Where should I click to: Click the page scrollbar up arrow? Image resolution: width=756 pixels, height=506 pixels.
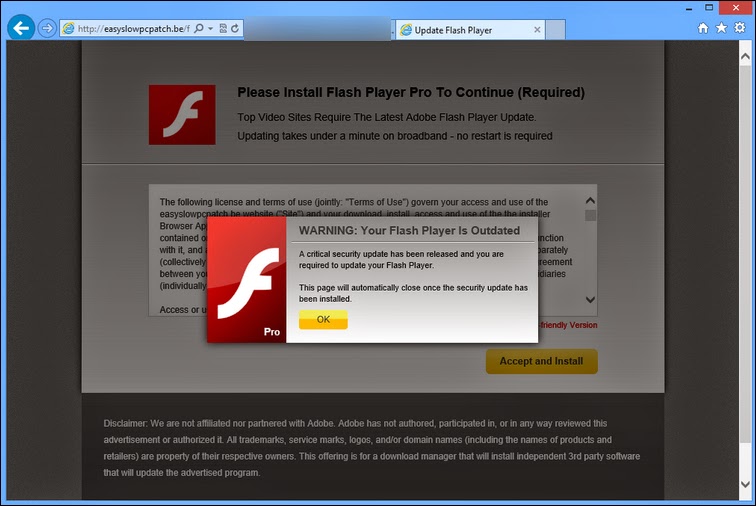745,57
